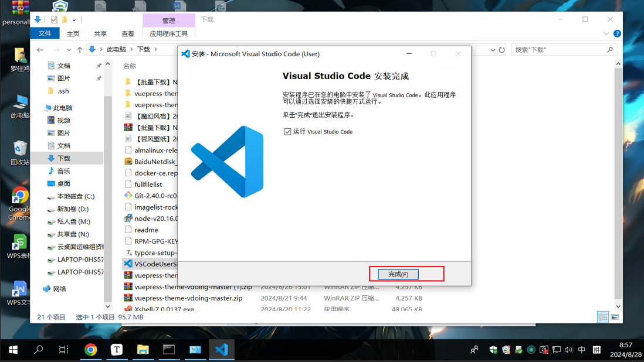Click 此电脑 in the address bar breadcrumb
Image resolution: width=644 pixels, height=362 pixels.
click(116, 50)
